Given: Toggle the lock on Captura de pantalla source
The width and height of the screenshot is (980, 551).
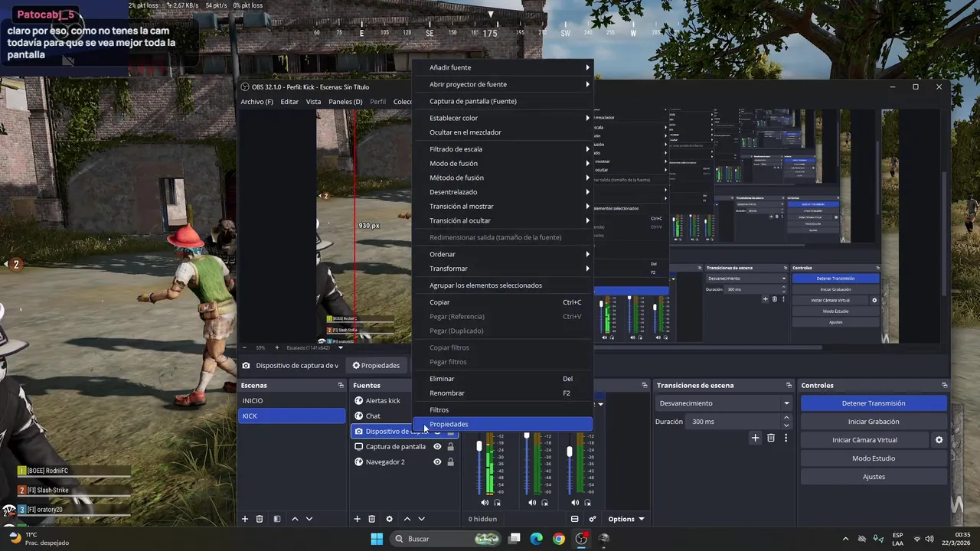Looking at the screenshot, I should tap(450, 447).
